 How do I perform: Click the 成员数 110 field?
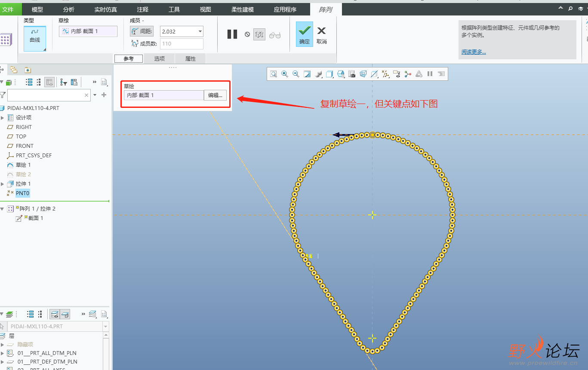(x=182, y=43)
